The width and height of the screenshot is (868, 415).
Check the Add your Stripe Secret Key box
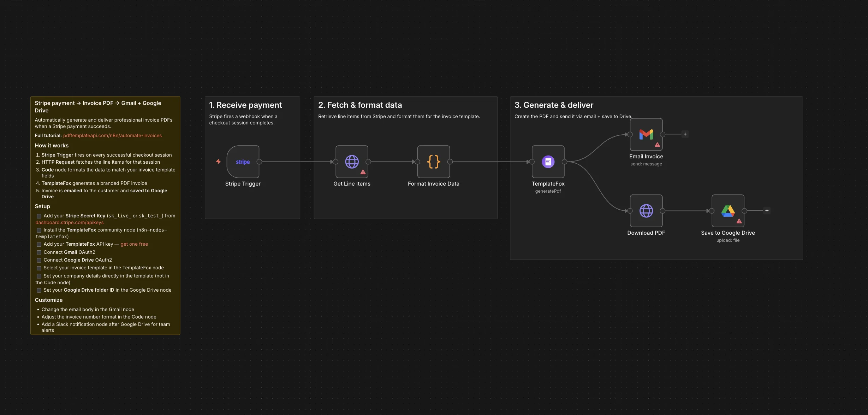point(39,216)
